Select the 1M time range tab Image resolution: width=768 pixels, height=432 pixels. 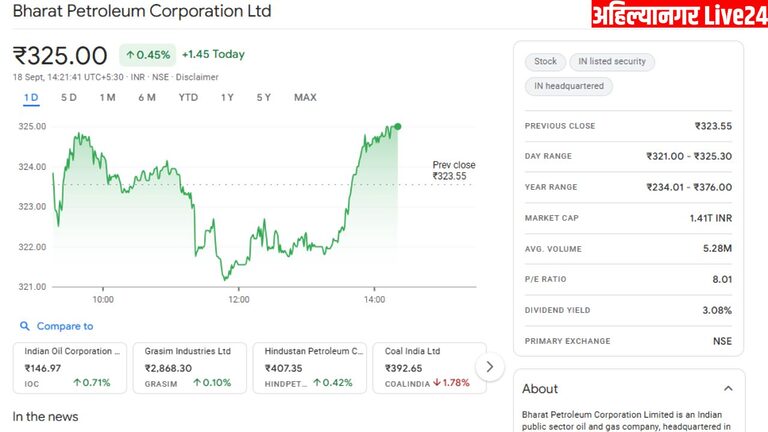pos(107,97)
